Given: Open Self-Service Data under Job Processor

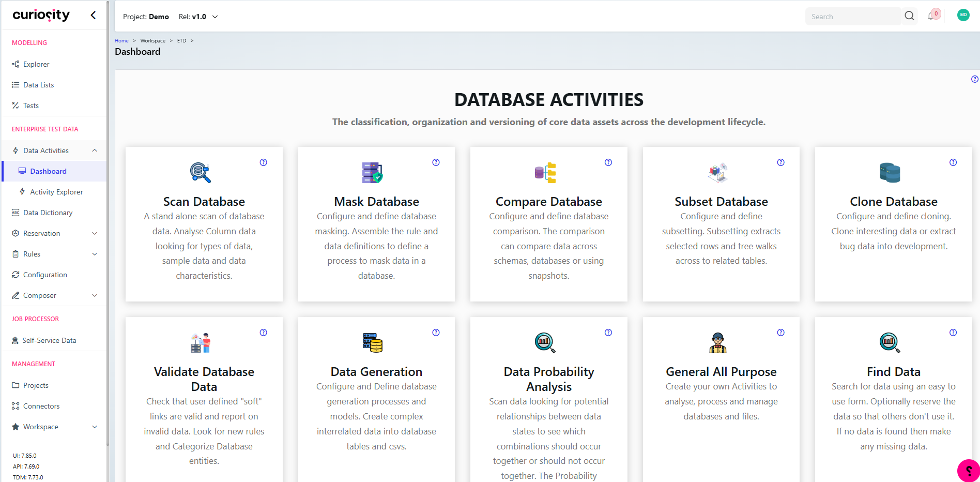Looking at the screenshot, I should point(50,340).
